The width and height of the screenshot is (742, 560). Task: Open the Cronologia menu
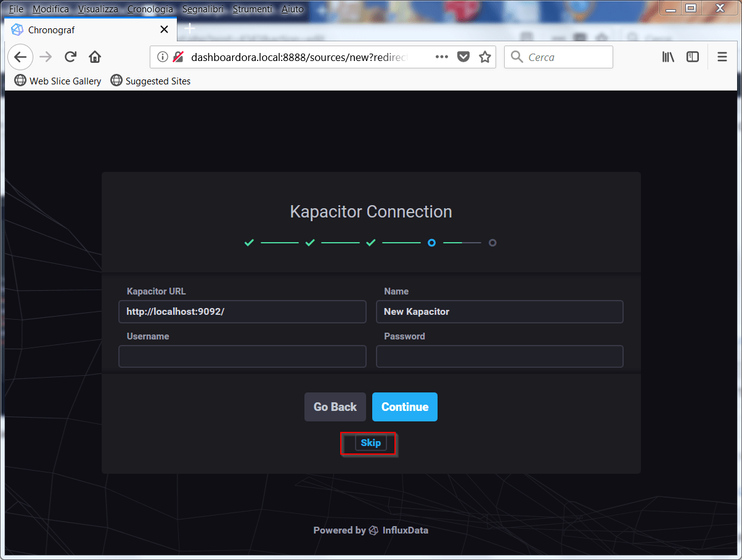click(150, 9)
